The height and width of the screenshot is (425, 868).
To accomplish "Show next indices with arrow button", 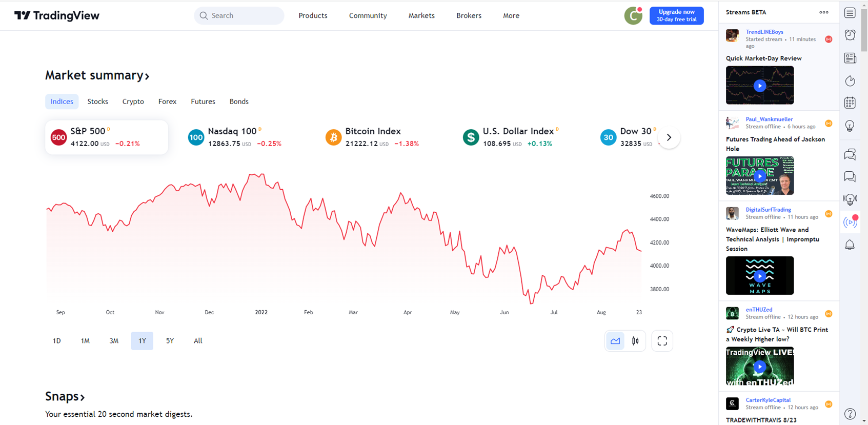I will (669, 137).
